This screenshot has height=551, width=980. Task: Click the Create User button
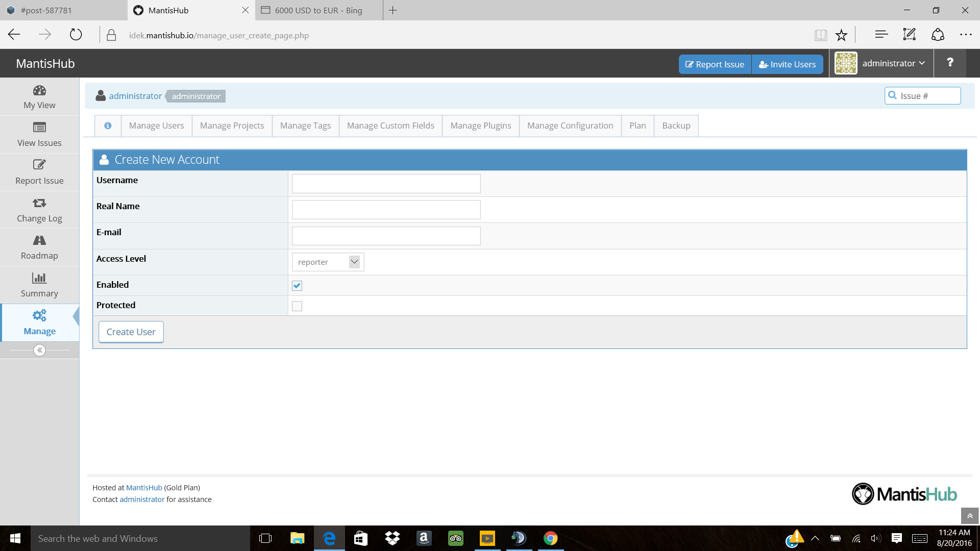131,332
